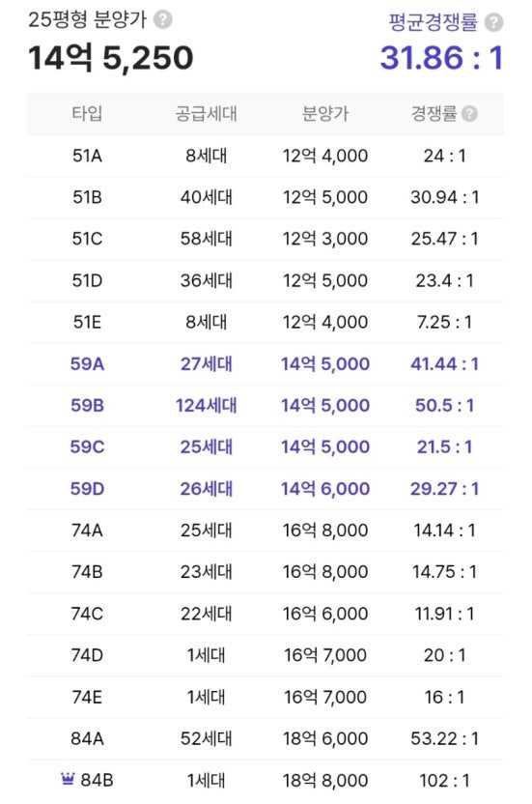The width and height of the screenshot is (532, 804).
Task: Click the 84A competition rate 53.22 : 1
Action: 444,738
